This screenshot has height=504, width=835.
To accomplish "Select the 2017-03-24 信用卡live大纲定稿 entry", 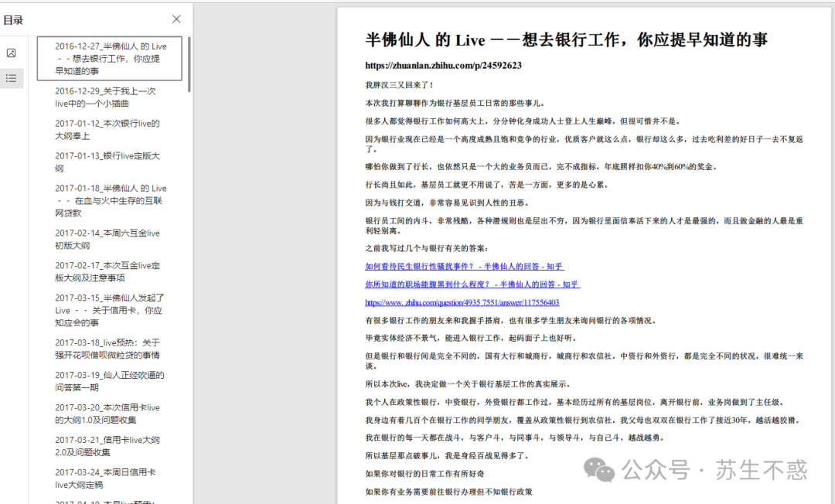I will [107, 476].
